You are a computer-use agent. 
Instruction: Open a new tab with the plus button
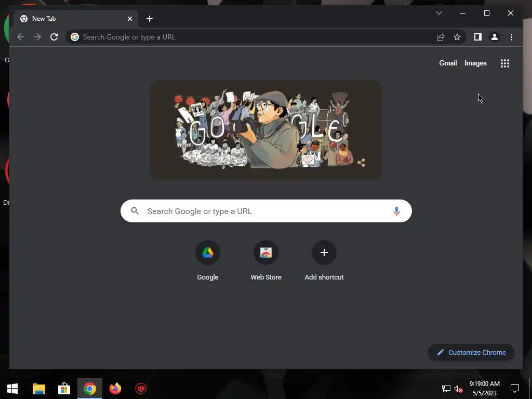[150, 19]
